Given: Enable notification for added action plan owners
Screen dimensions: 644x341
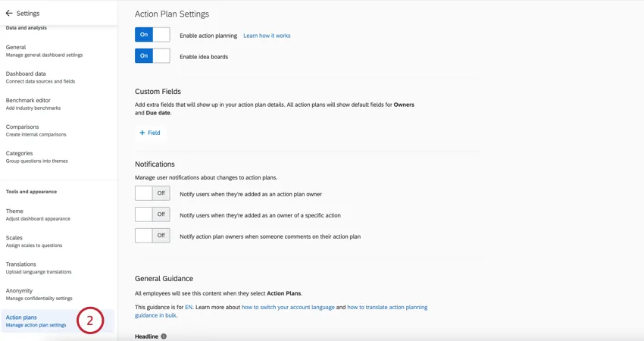Looking at the screenshot, I should (x=152, y=193).
